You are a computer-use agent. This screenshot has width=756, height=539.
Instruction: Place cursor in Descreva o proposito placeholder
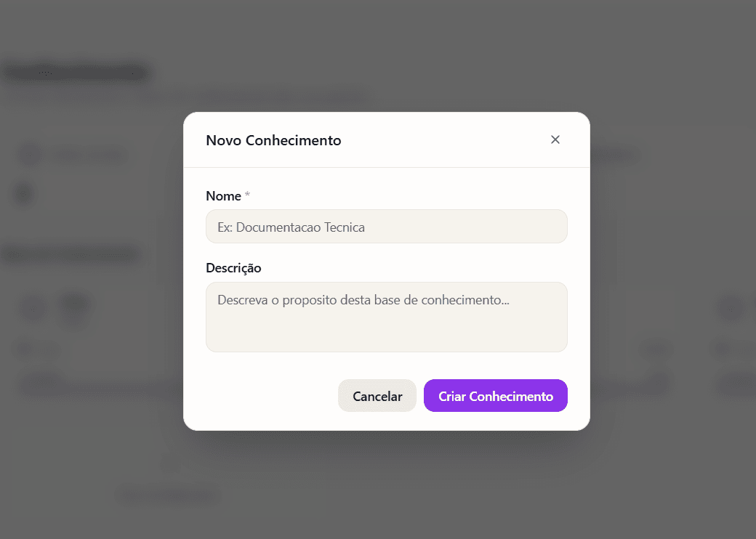click(x=363, y=300)
